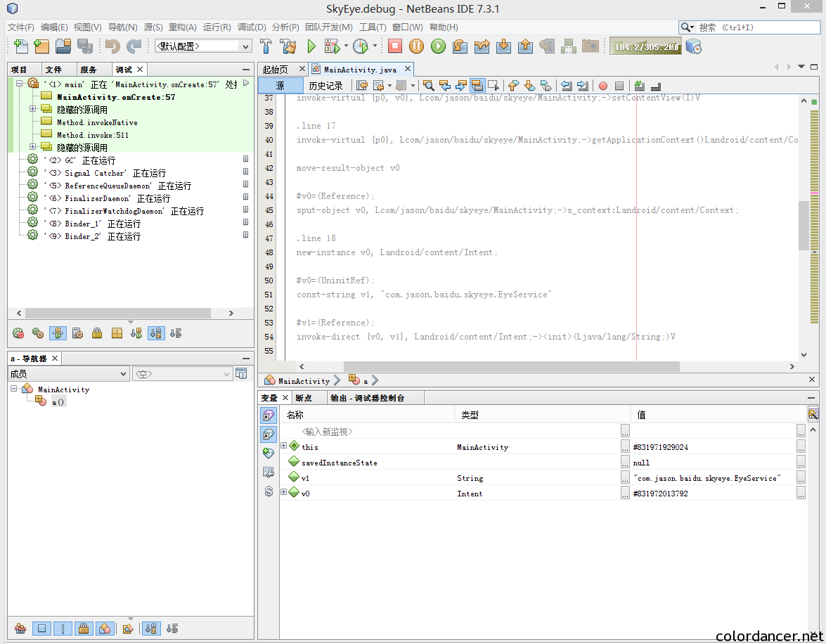Click show inherited members icon in navigator
Screen dimensions: 826x644
20,629
